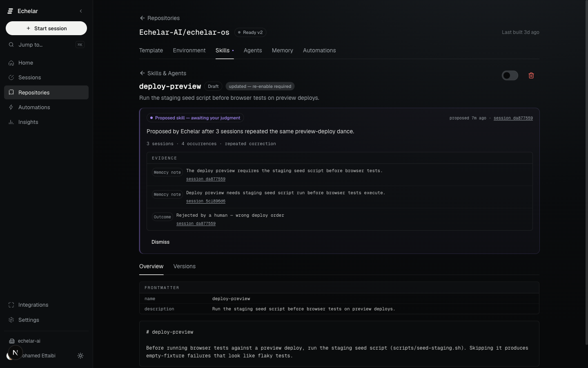
Task: Click the Ready v2 status badge
Action: (x=250, y=32)
